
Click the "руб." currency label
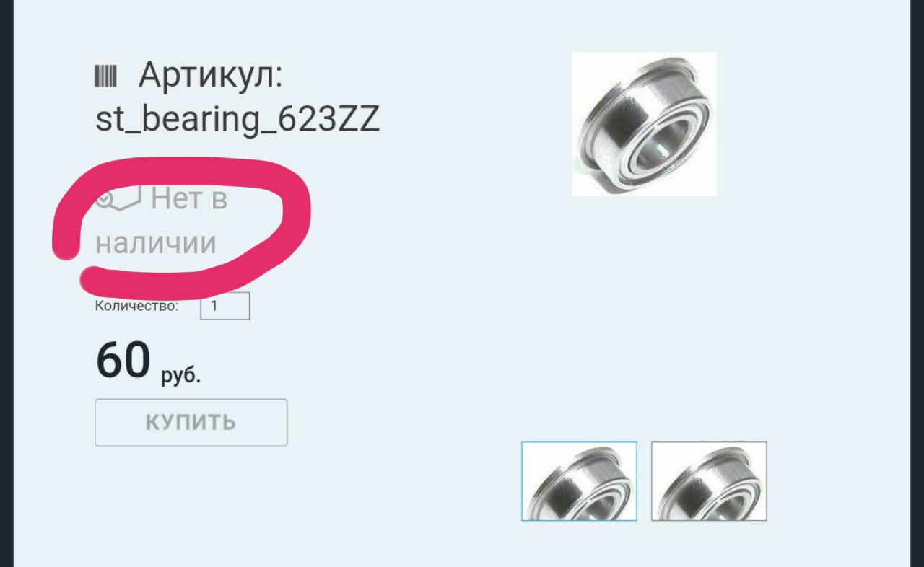[x=181, y=376]
